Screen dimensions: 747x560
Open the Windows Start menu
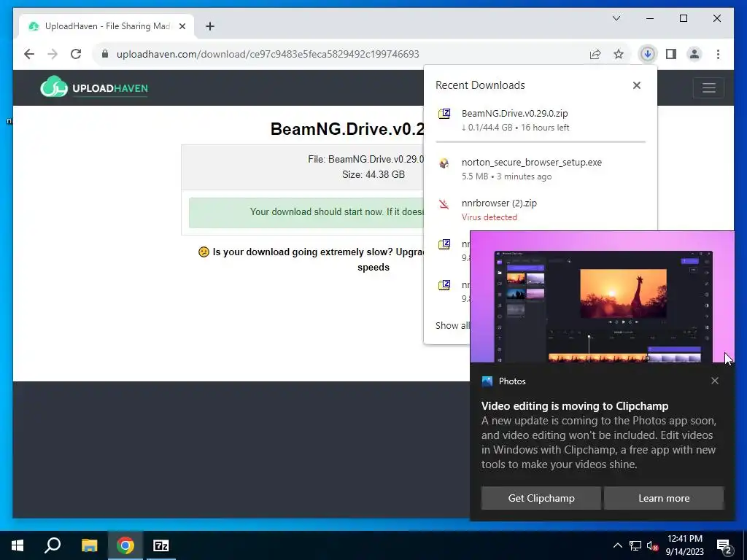coord(18,545)
